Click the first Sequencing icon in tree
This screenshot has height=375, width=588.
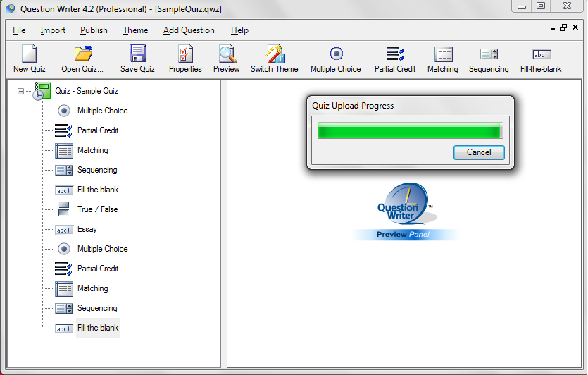pyautogui.click(x=64, y=170)
